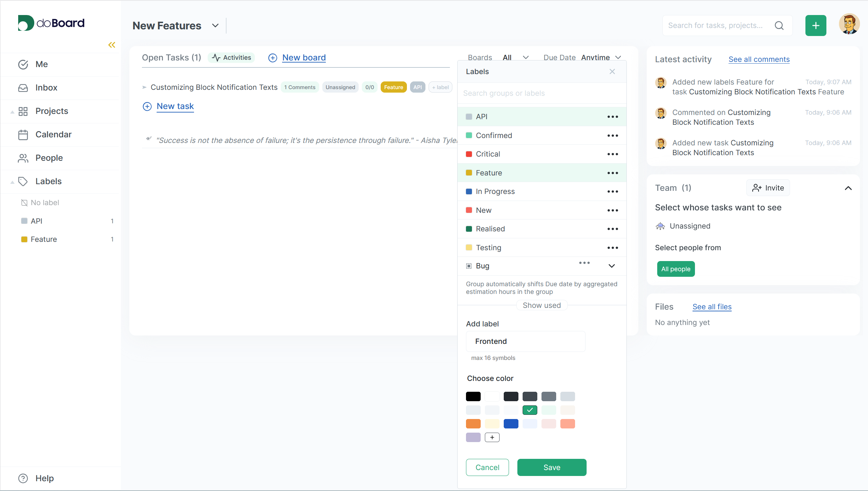
Task: Open the Due Date Anytime dropdown
Action: pos(601,58)
